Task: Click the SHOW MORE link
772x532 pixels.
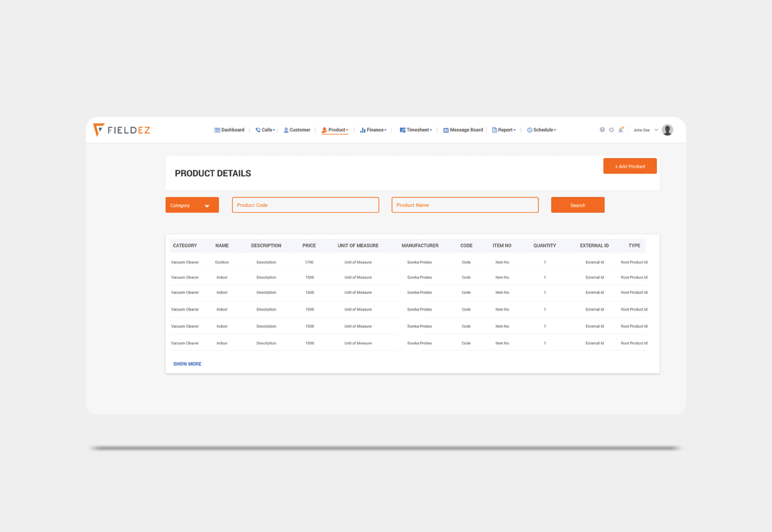Action: [x=187, y=364]
